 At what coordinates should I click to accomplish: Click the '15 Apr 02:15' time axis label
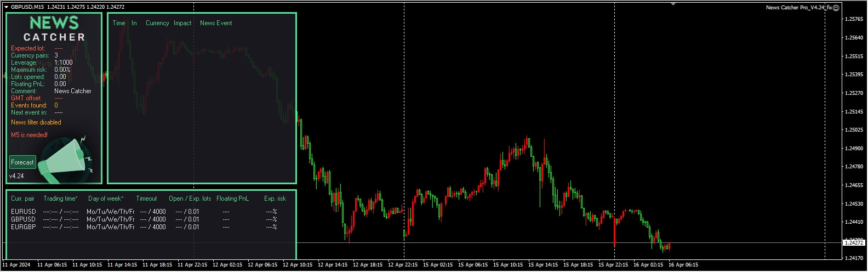(x=438, y=265)
